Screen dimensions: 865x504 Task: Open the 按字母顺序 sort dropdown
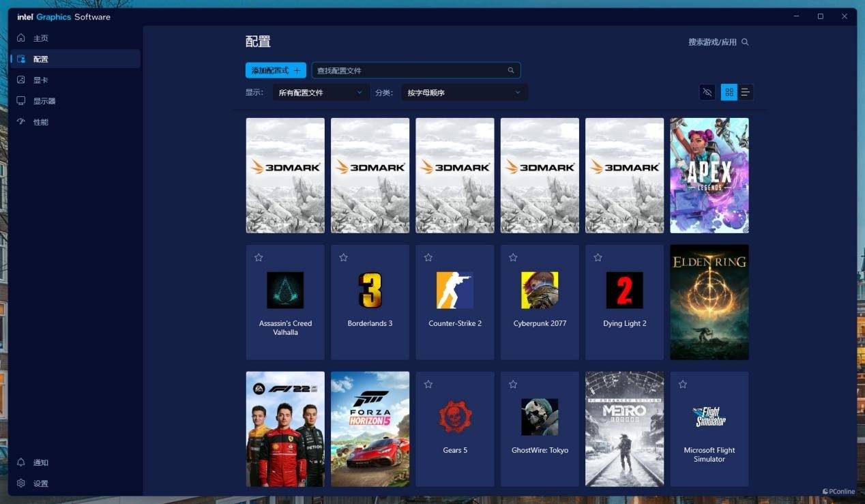pos(465,93)
